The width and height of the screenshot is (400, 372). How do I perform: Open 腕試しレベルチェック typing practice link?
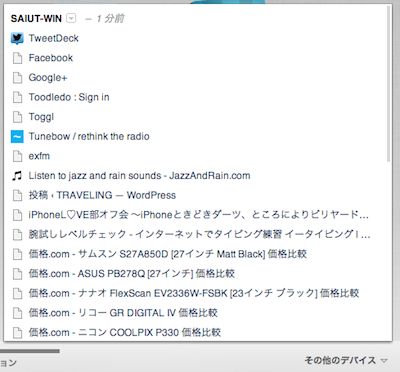[x=199, y=235]
